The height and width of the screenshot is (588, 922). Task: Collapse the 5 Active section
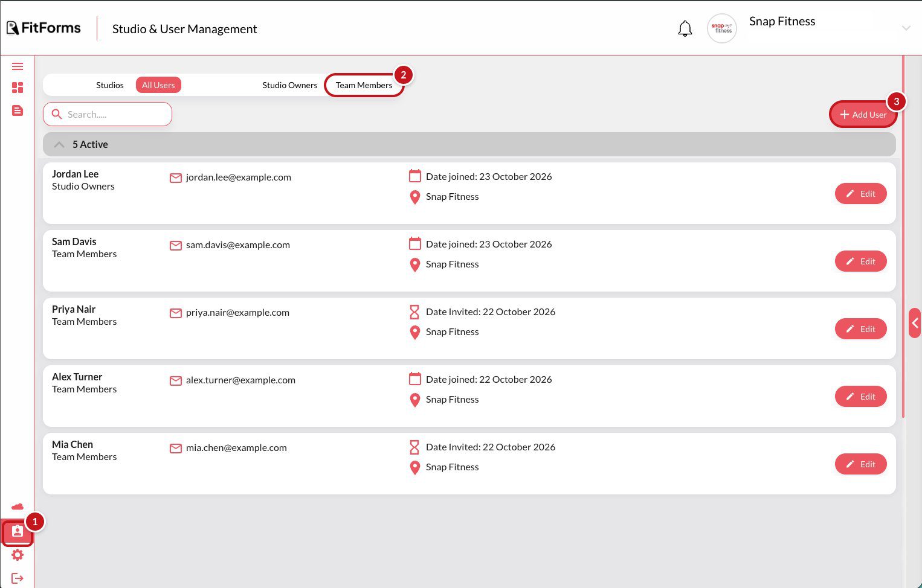[x=59, y=145]
